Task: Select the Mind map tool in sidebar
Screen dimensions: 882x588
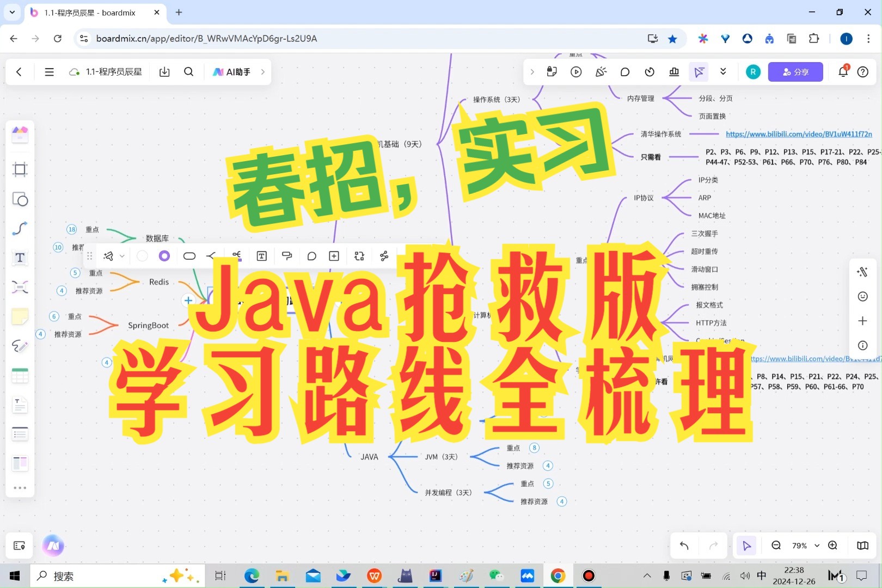Action: (20, 286)
